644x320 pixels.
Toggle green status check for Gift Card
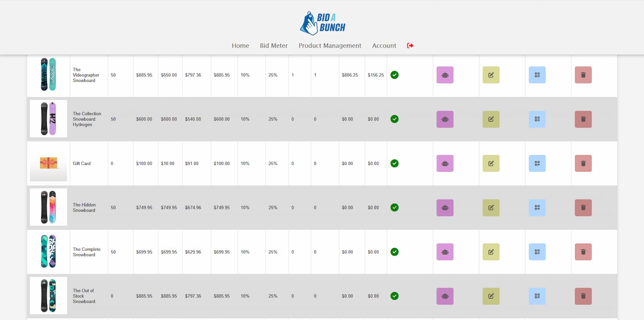point(395,164)
